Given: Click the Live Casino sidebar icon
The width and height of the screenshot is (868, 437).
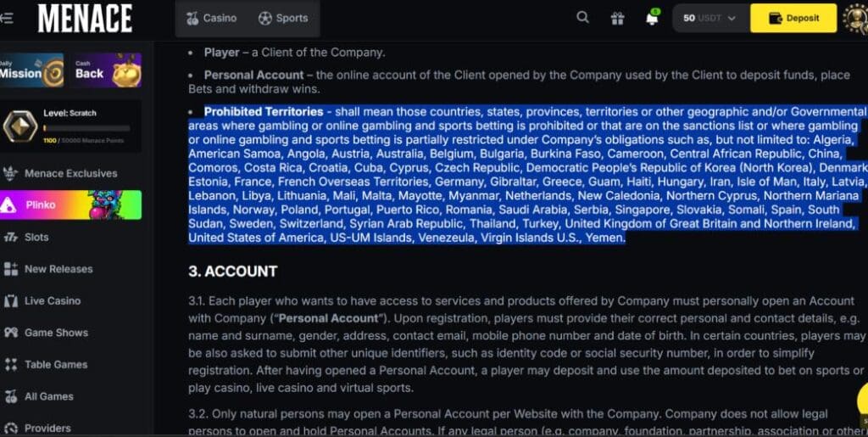Looking at the screenshot, I should 11,301.
